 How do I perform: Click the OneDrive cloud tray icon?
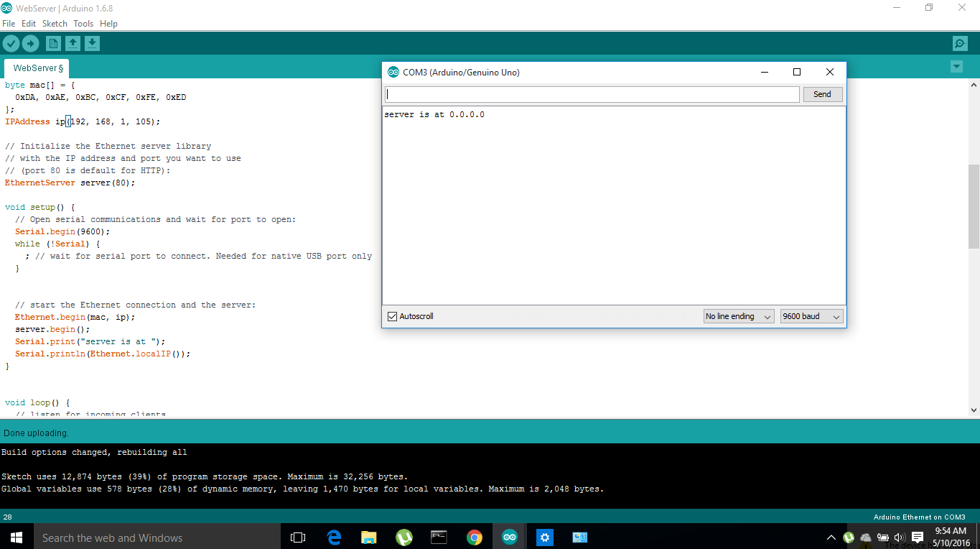pyautogui.click(x=866, y=537)
